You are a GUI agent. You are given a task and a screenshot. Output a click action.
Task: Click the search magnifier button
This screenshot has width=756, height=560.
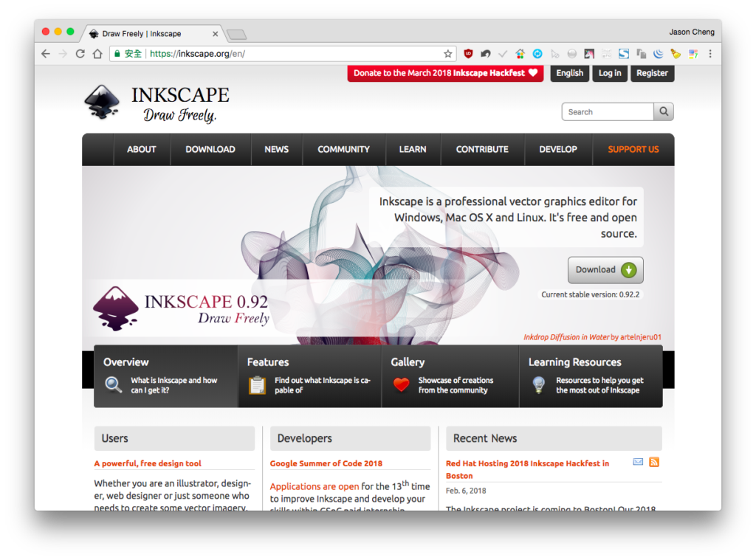(664, 112)
